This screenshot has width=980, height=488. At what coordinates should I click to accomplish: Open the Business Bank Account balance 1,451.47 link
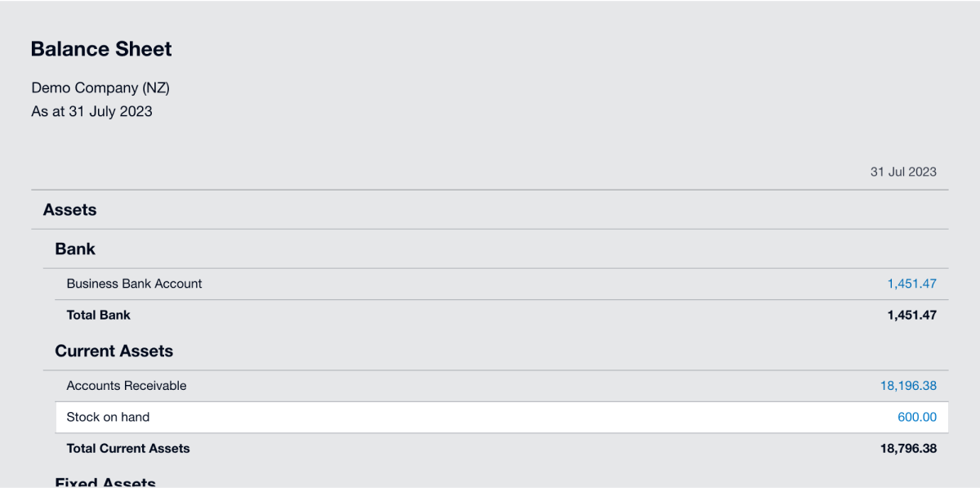[911, 284]
